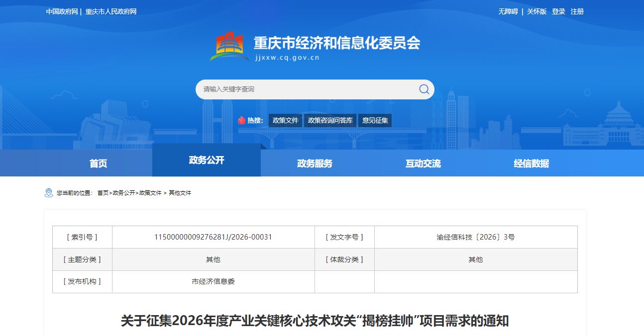The image size is (644, 335).
Task: Click the location pin breadcrumb icon
Action: click(x=49, y=193)
